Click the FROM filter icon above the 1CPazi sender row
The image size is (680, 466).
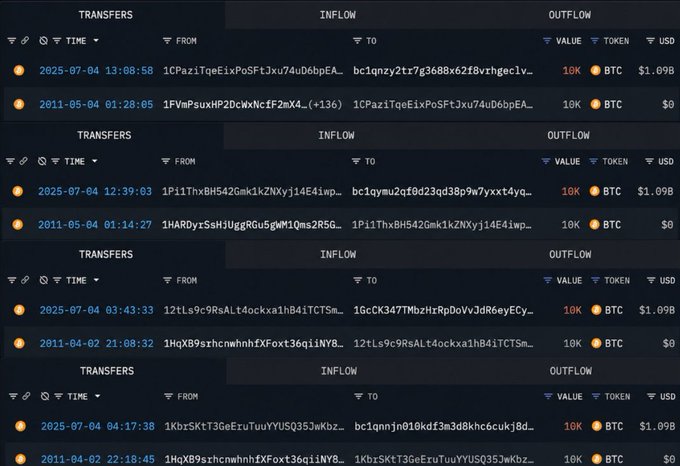click(x=167, y=41)
